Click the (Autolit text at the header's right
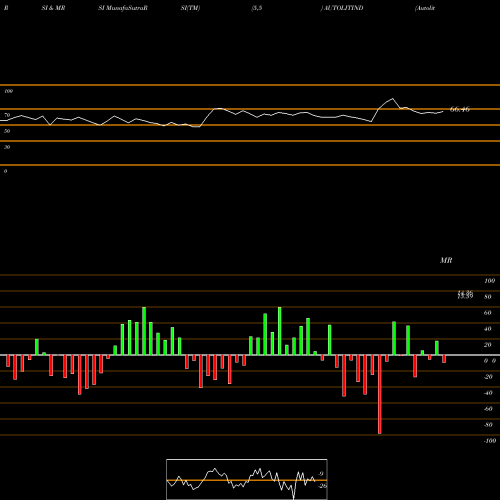 point(425,8)
